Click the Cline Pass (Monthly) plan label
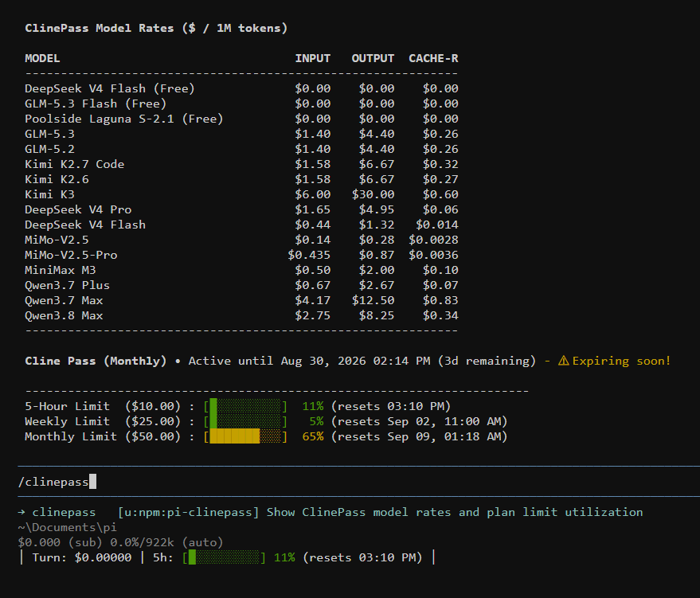The image size is (700, 598). click(96, 361)
